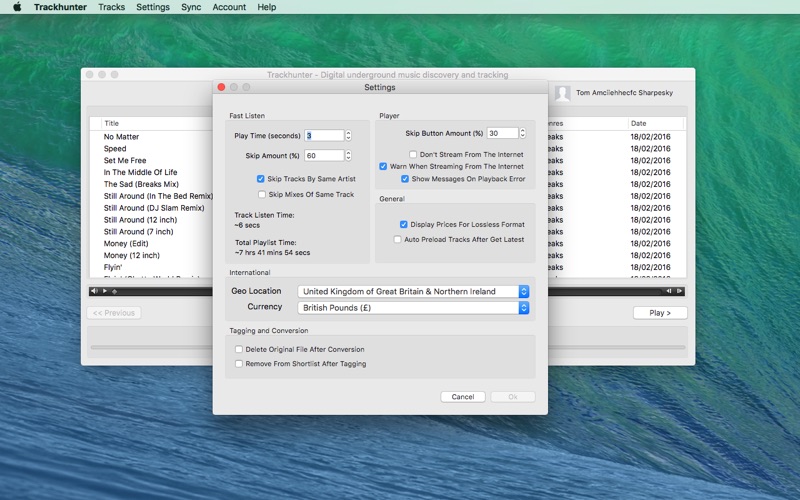The width and height of the screenshot is (800, 500).
Task: Open the Tracks menu
Action: click(111, 7)
